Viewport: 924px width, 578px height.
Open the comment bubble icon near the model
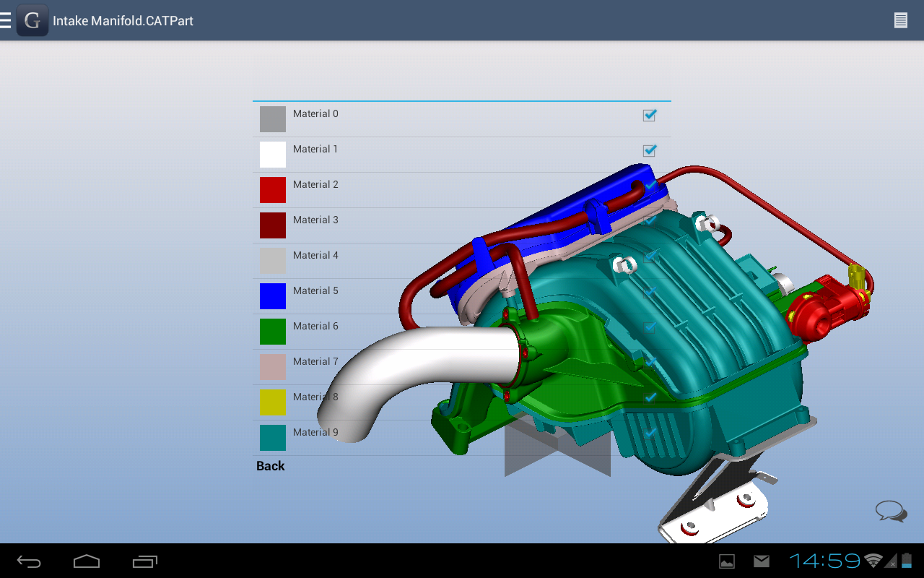click(890, 512)
